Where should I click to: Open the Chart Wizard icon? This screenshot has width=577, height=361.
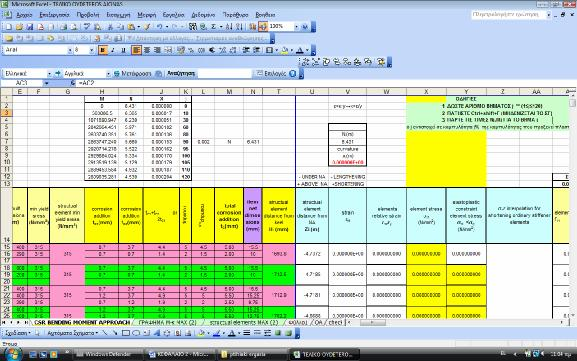click(x=253, y=26)
